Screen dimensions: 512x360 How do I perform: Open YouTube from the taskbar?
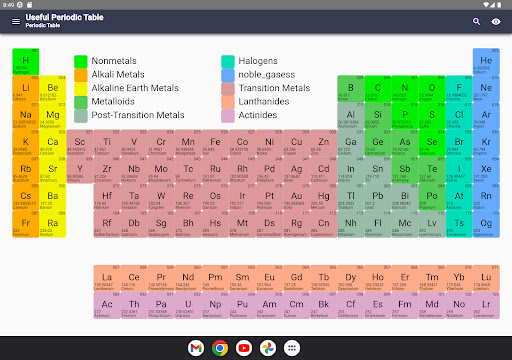[x=244, y=348]
